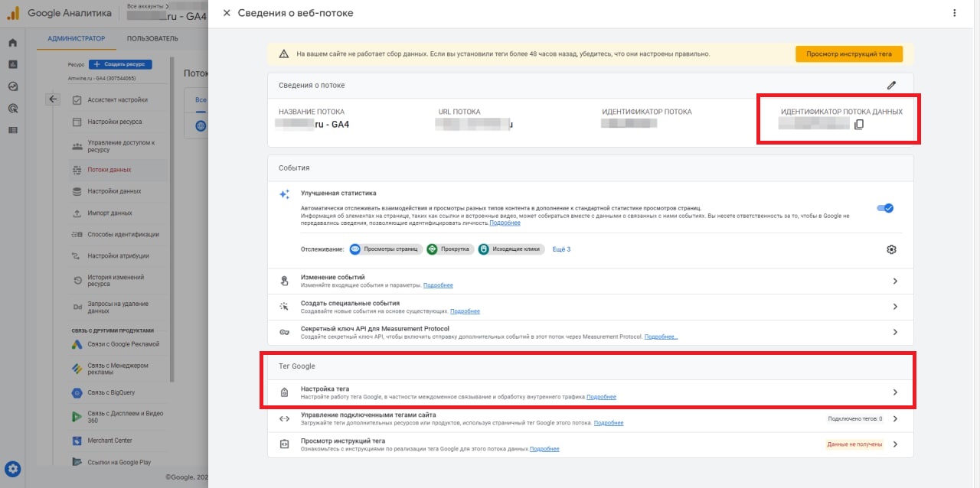The image size is (980, 488).
Task: Click the Связь с Дисплеем и Видео 360 icon
Action: [x=77, y=417]
